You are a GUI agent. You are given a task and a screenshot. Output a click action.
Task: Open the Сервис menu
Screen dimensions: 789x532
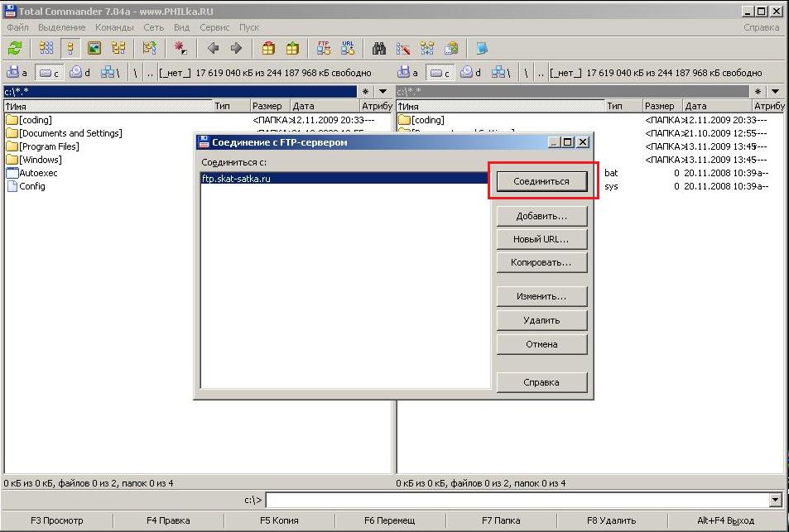coord(214,27)
